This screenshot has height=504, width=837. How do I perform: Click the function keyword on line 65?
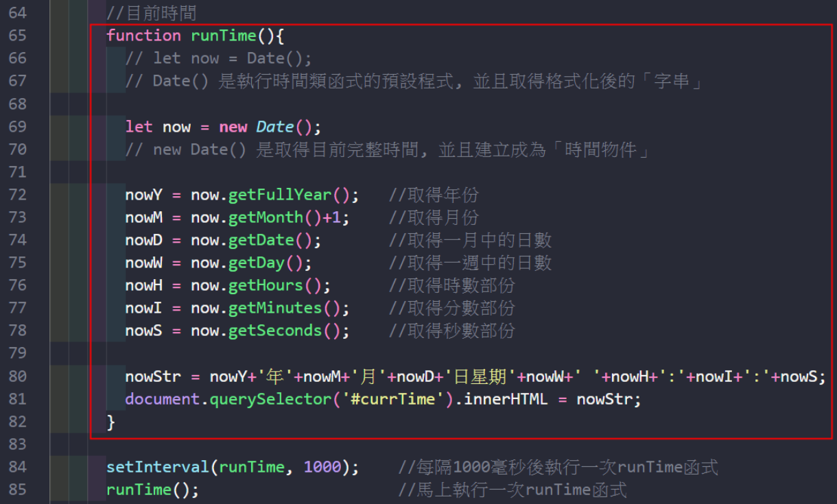143,36
